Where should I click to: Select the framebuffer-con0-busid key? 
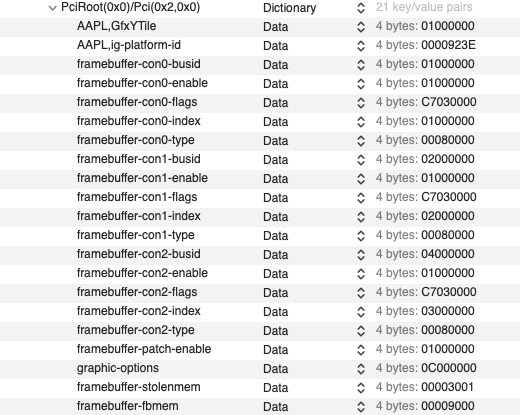(139, 64)
